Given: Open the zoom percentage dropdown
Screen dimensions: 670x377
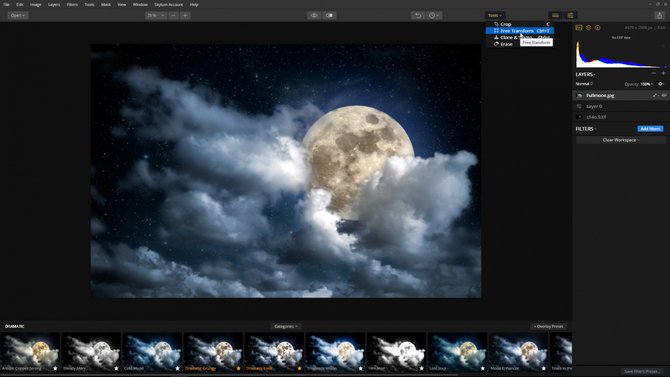Looking at the screenshot, I should click(156, 15).
